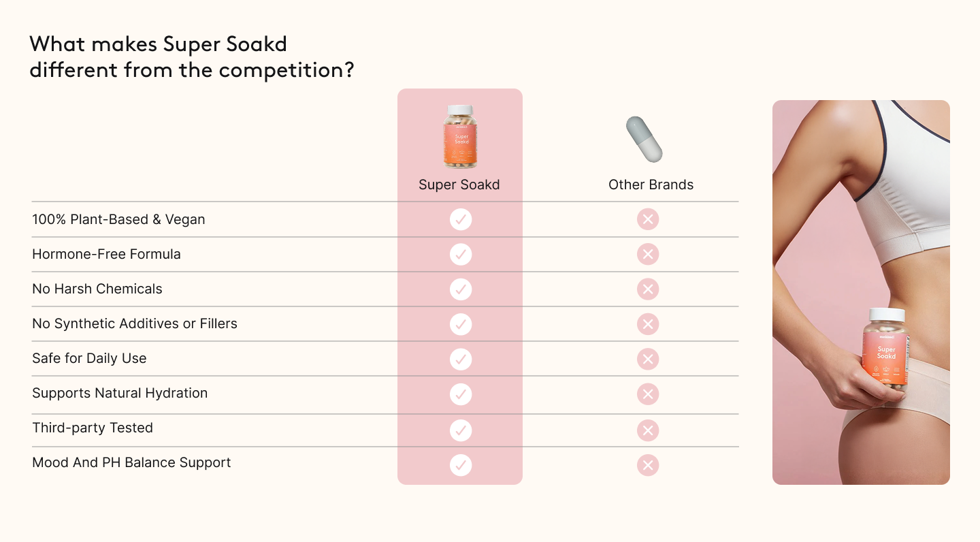Click the "What makes Super Soakd different" heading
Image resolution: width=980 pixels, height=542 pixels.
pos(192,57)
